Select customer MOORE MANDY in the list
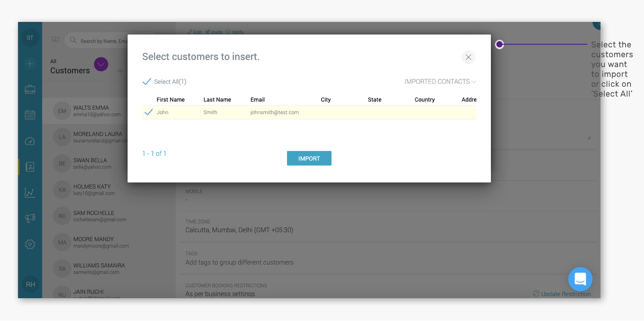 109,242
